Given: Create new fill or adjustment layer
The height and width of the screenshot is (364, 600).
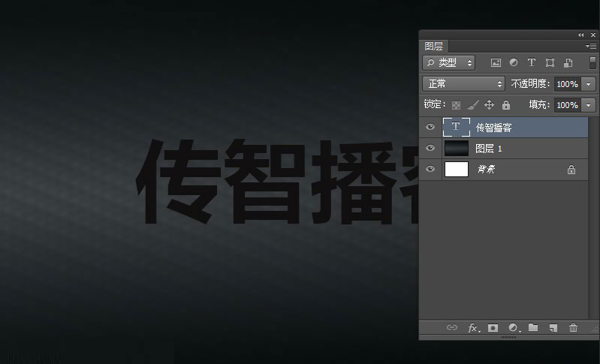Looking at the screenshot, I should 514,328.
